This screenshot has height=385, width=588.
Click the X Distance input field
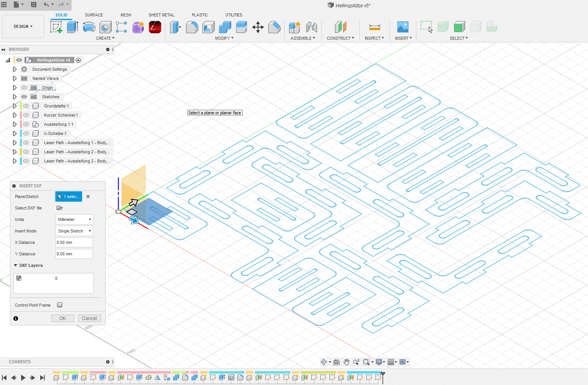pyautogui.click(x=74, y=242)
